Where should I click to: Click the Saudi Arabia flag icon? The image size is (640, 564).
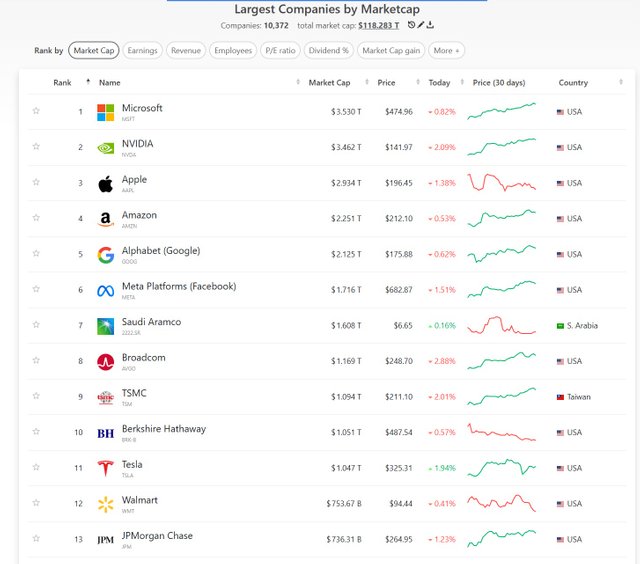click(560, 326)
